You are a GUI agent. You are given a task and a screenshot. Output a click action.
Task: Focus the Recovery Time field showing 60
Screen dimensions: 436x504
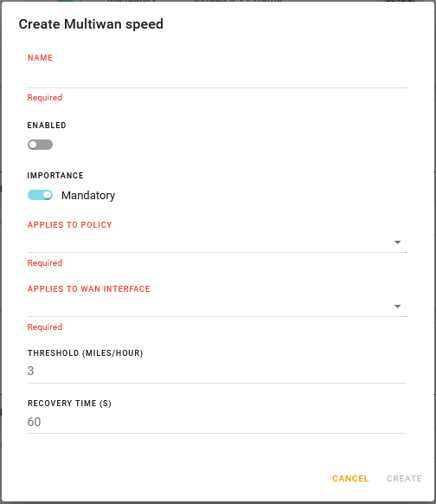[x=217, y=422]
